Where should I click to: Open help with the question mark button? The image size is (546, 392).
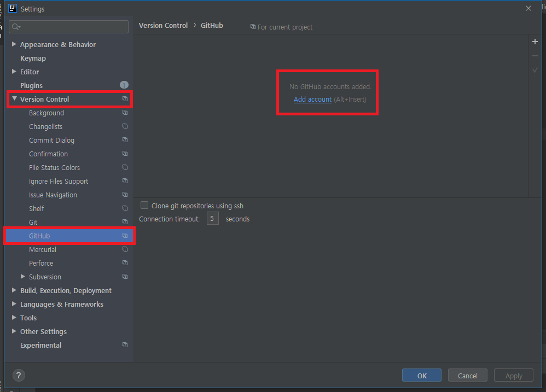19,375
